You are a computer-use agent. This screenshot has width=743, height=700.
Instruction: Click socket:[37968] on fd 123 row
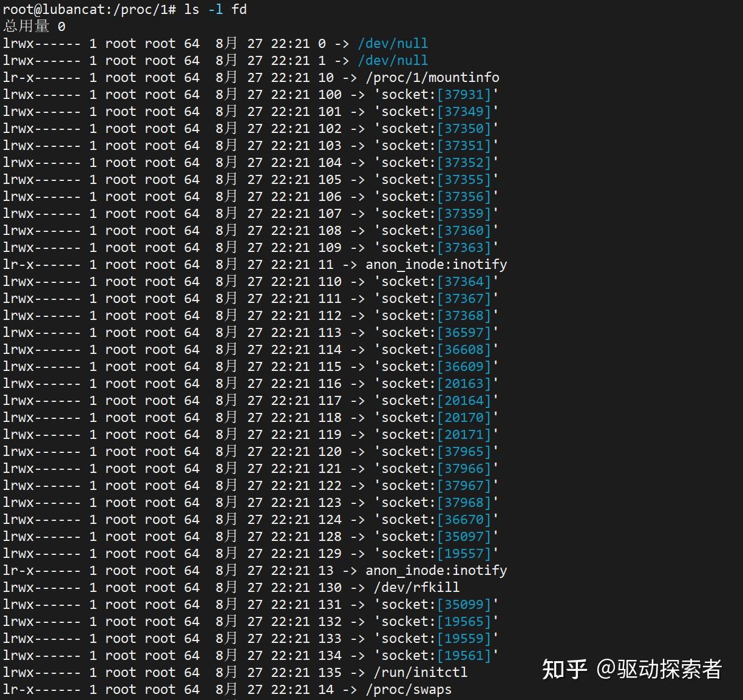tap(436, 502)
